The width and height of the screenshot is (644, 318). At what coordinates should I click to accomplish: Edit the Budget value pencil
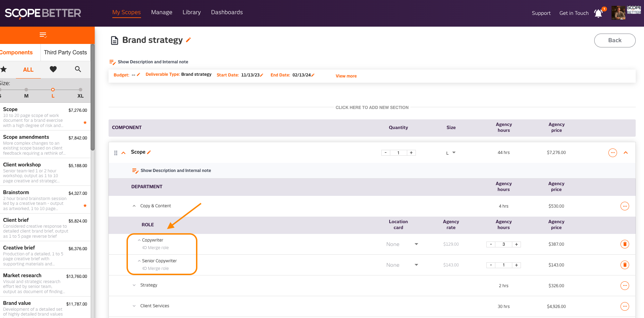pyautogui.click(x=138, y=74)
